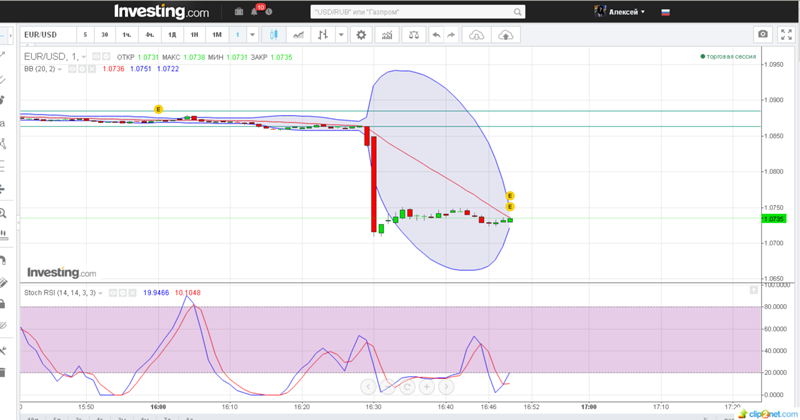
Task: Select the 1ч hourly timeframe
Action: 127,35
